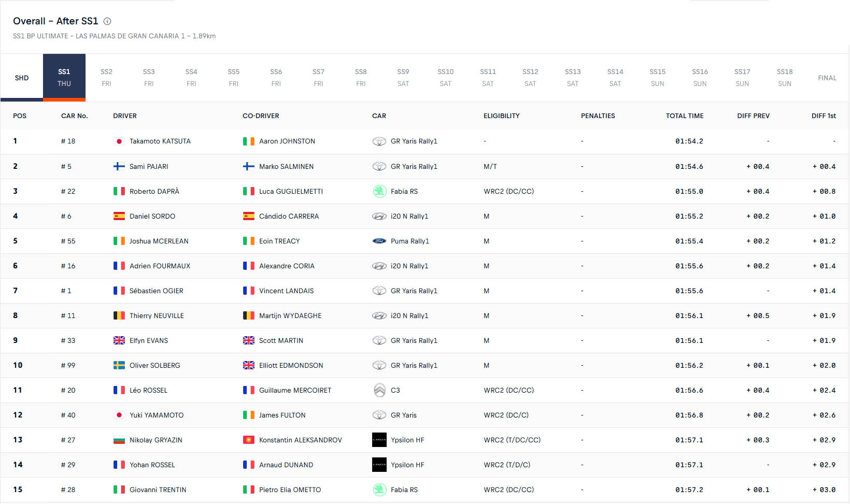850x504 pixels.
Task: Click the Citroën logo in Léo Rossel's row
Action: point(379,390)
